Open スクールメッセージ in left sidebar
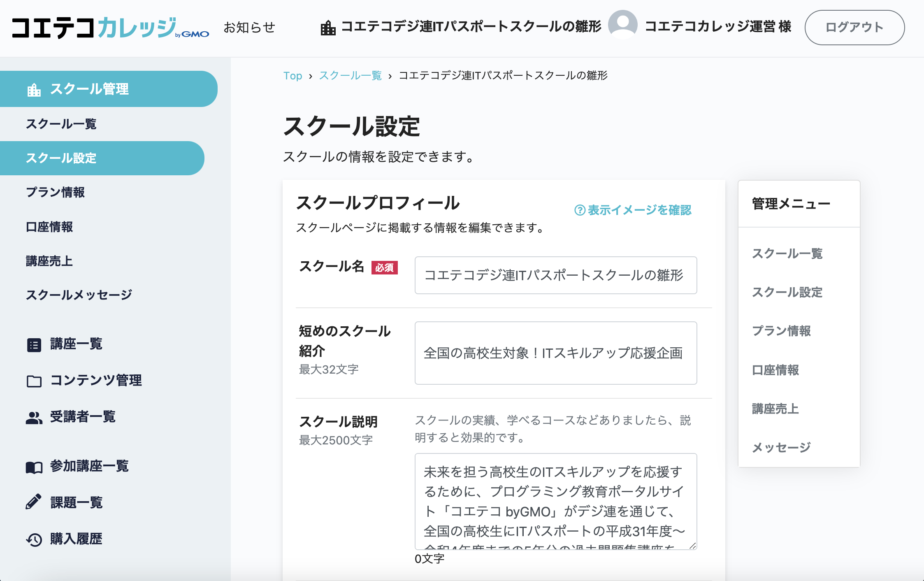 point(79,295)
